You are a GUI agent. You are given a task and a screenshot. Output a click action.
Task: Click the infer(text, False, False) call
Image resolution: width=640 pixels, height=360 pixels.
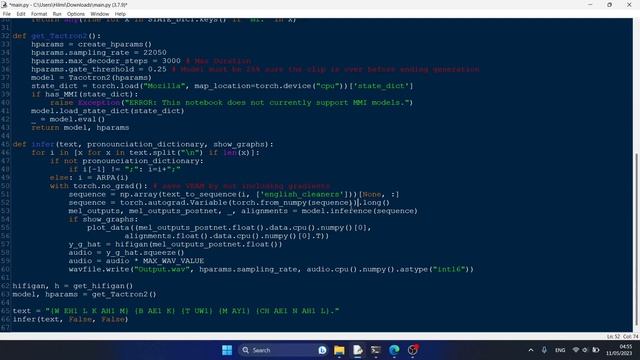point(70,319)
